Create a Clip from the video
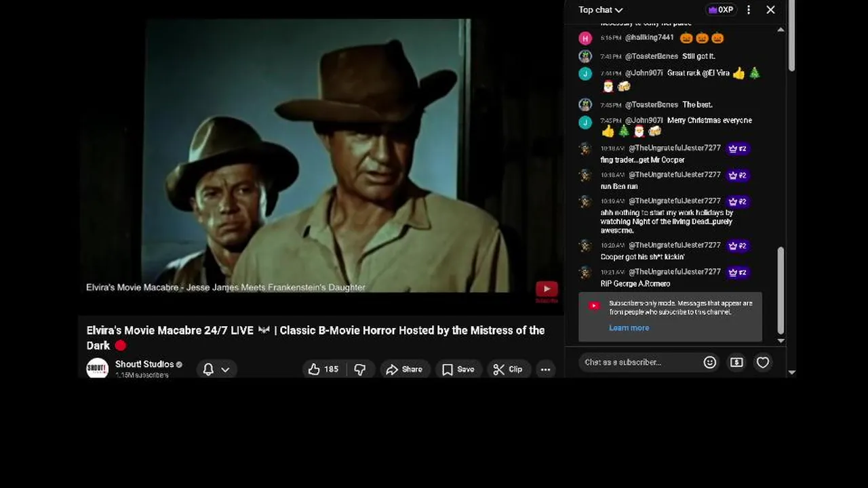 point(508,369)
